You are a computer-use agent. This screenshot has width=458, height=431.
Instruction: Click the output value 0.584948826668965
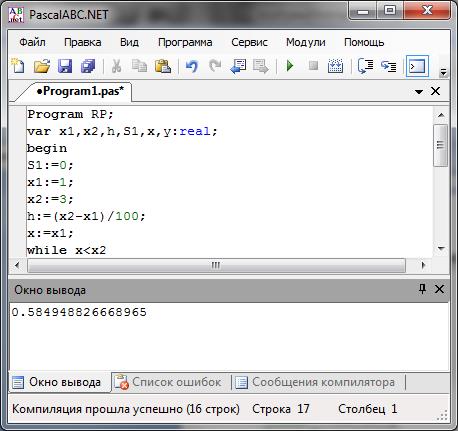[79, 312]
